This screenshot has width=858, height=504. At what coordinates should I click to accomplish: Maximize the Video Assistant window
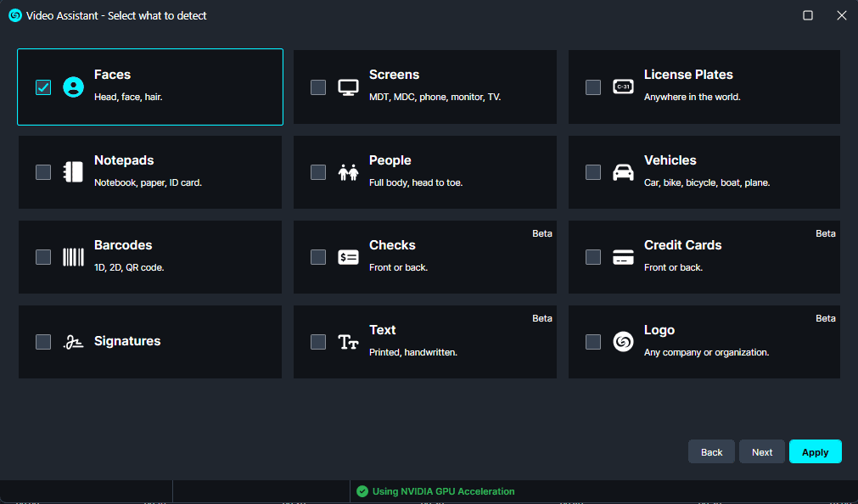point(808,15)
